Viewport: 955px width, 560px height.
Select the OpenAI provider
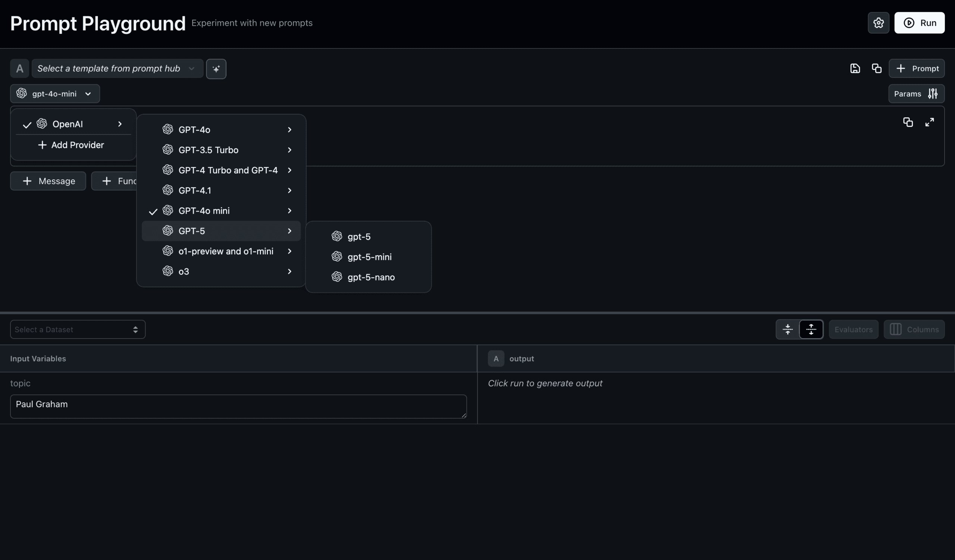[x=73, y=124]
